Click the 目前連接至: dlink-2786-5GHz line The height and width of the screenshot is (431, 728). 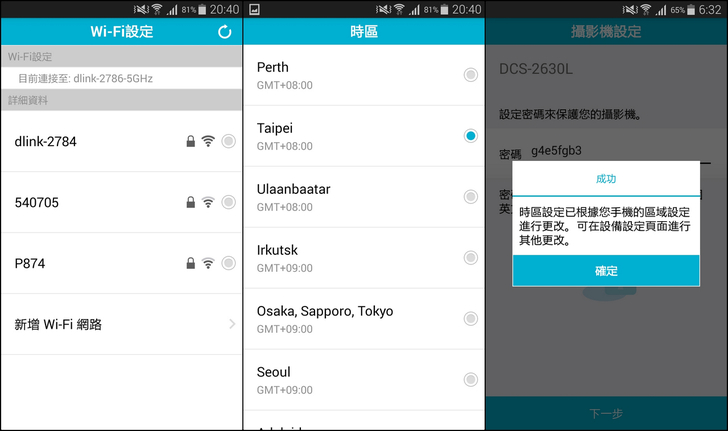tap(85, 78)
